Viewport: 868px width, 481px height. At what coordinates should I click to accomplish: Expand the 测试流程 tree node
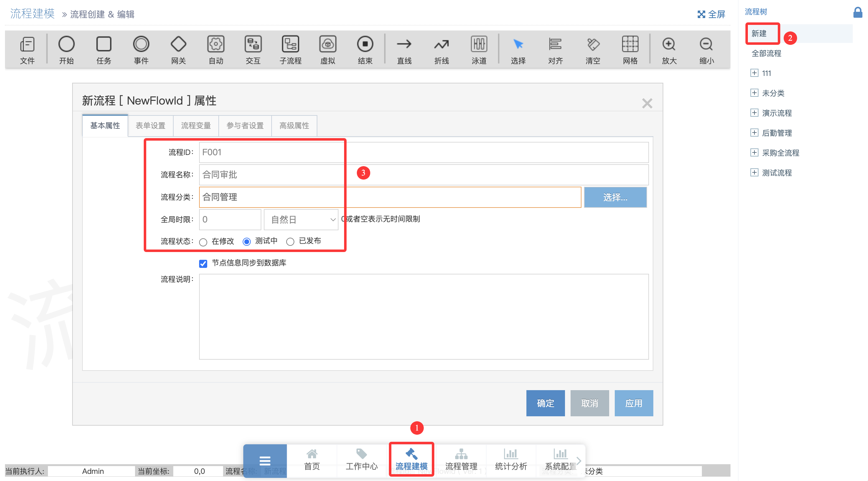pyautogui.click(x=754, y=172)
